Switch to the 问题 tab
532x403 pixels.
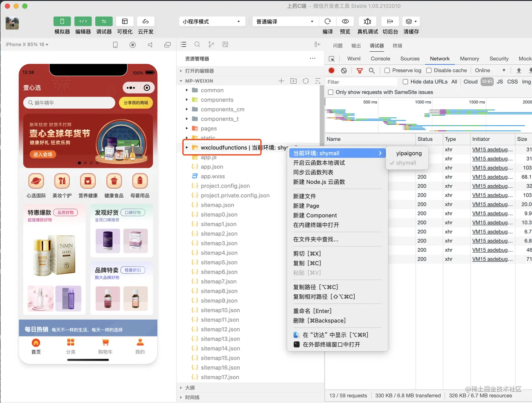pyautogui.click(x=338, y=46)
